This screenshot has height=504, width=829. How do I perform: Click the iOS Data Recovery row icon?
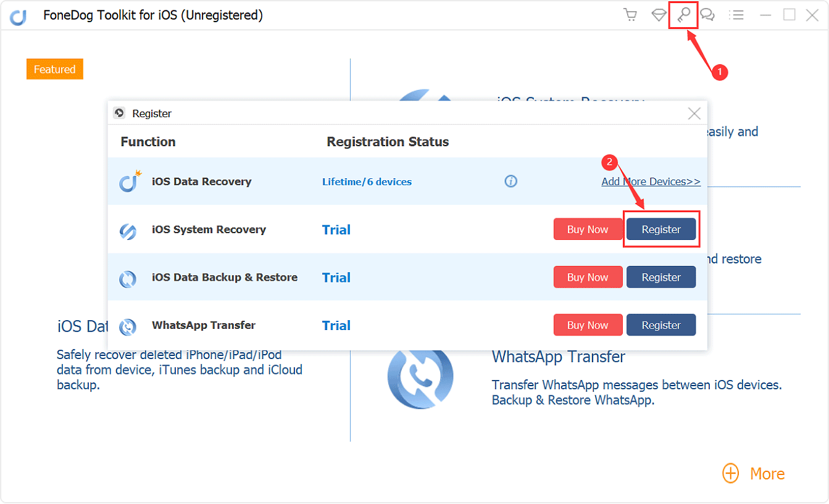(x=130, y=181)
